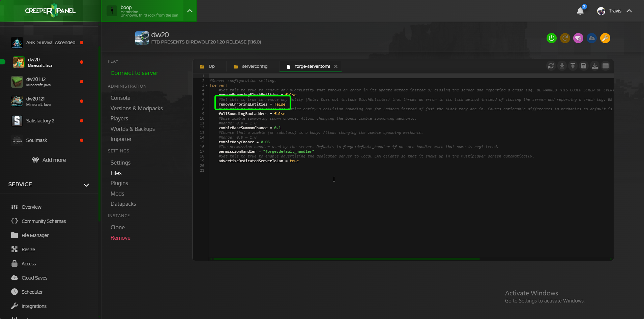This screenshot has height=319, width=644.
Task: Close the forge-server.toml tab
Action: coord(336,66)
